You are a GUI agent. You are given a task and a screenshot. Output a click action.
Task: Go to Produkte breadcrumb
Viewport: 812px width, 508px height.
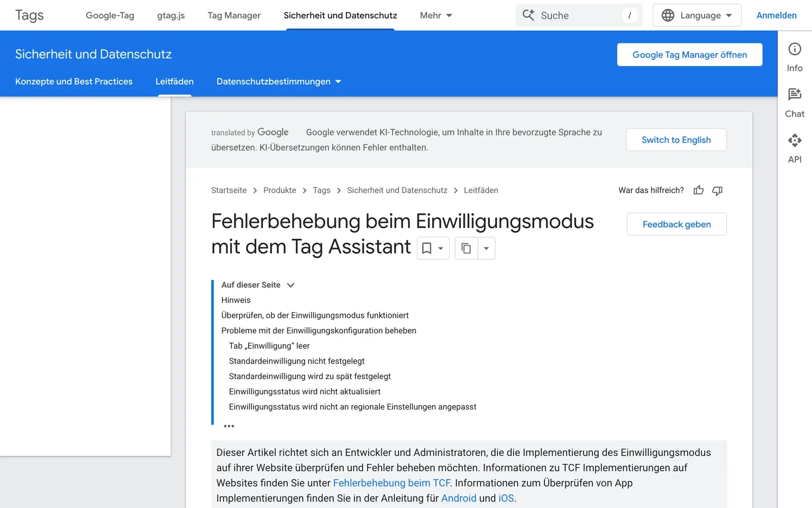tap(280, 190)
